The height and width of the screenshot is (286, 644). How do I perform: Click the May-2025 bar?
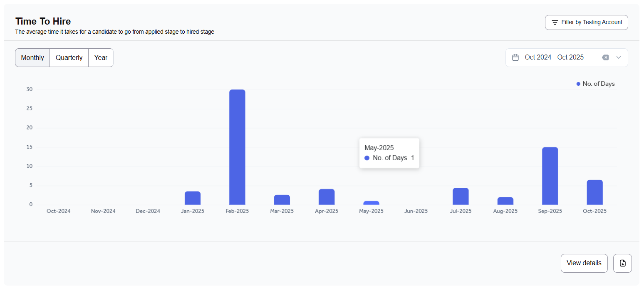coord(371,203)
